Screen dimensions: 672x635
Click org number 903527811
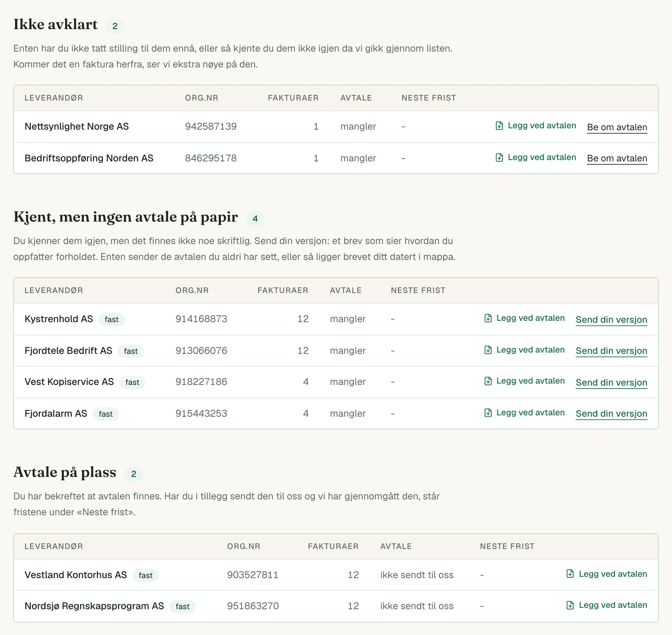tap(253, 575)
